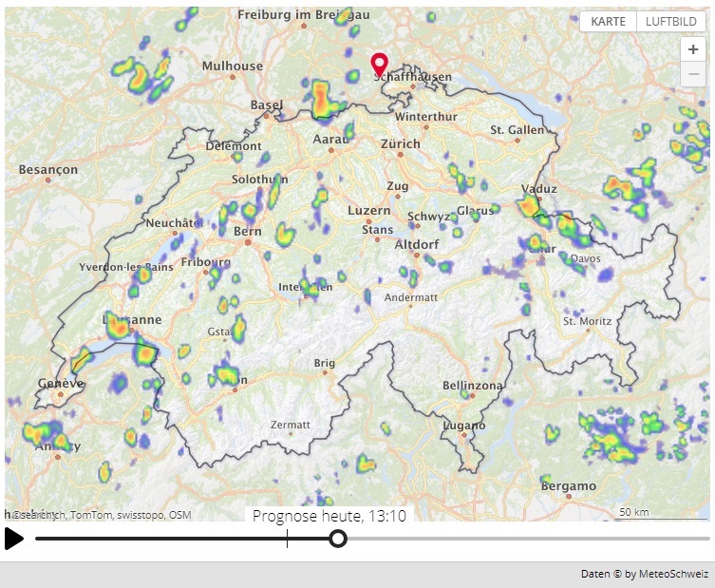715x588 pixels.
Task: Click the future portion of the timeline track
Action: (528, 539)
